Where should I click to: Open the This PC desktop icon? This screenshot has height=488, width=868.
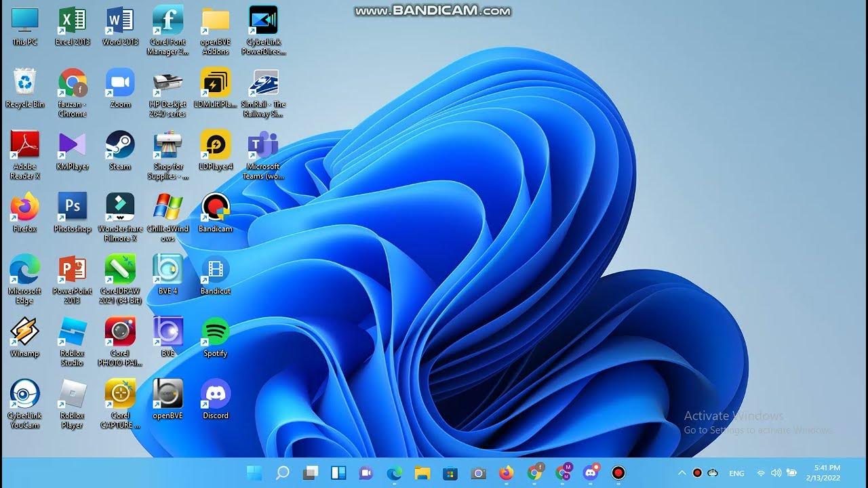click(25, 26)
